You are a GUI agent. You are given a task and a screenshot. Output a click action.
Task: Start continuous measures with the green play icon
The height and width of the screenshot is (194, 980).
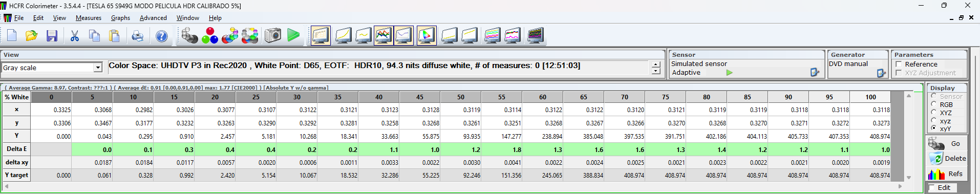[293, 35]
